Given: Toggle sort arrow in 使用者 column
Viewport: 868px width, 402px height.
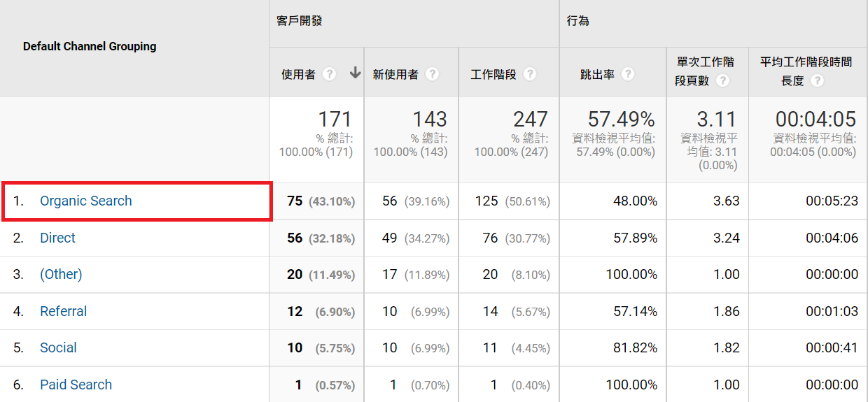Looking at the screenshot, I should click(355, 73).
